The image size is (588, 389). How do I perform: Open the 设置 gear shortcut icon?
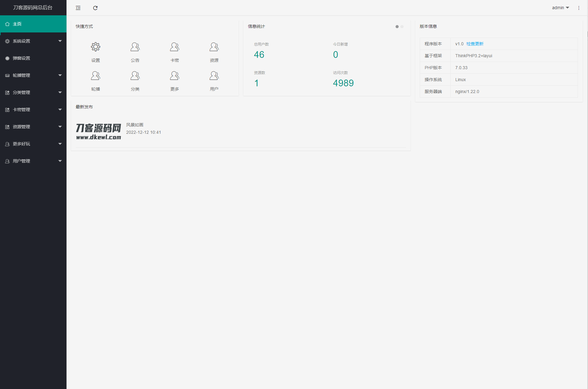[x=95, y=47]
